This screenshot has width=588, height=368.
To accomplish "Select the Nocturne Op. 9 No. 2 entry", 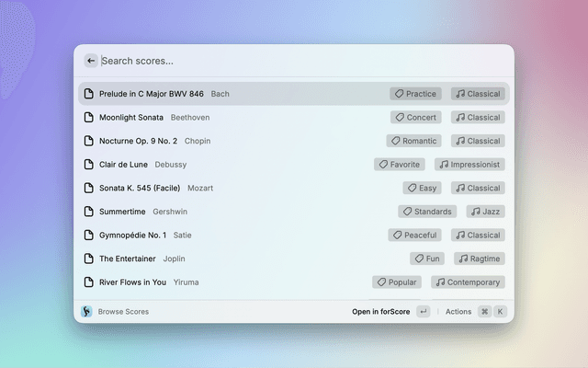I will click(x=138, y=141).
